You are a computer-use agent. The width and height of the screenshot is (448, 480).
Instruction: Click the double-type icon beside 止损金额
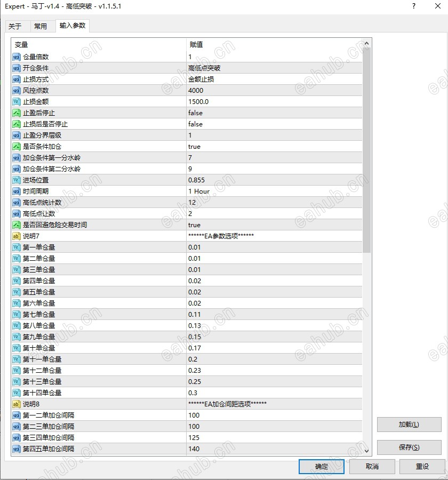tap(16, 102)
